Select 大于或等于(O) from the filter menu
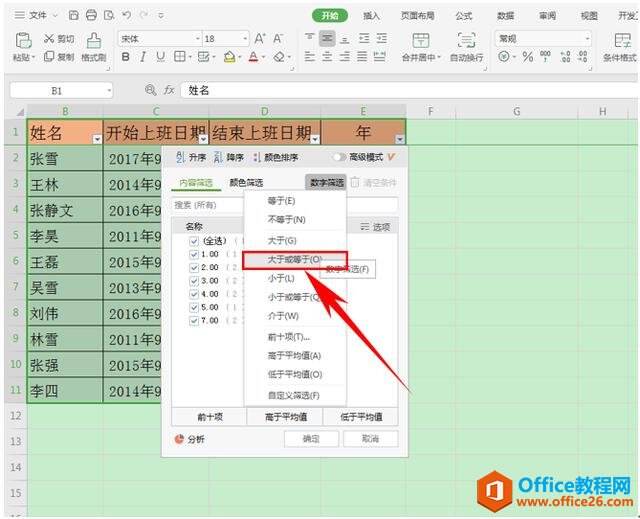 coord(293,259)
